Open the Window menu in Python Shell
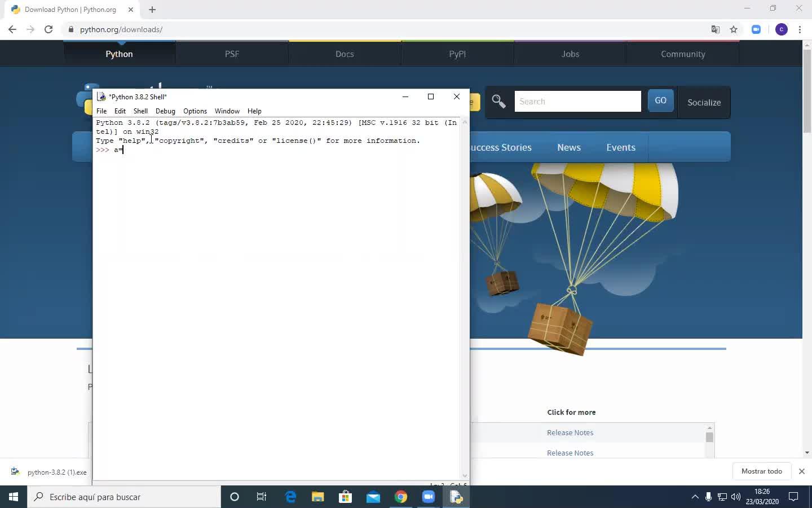 (227, 111)
